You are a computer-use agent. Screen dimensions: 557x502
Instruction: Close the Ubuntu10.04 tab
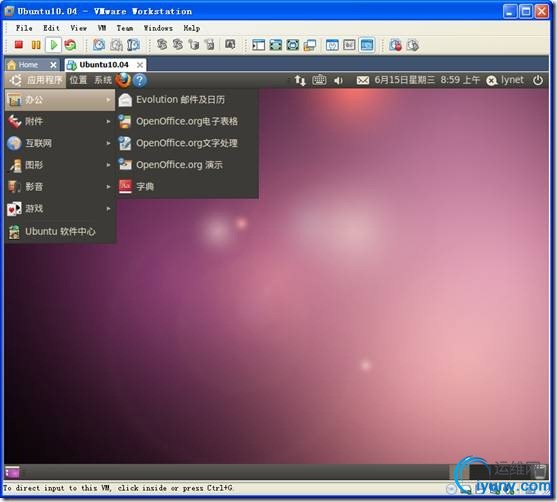140,65
